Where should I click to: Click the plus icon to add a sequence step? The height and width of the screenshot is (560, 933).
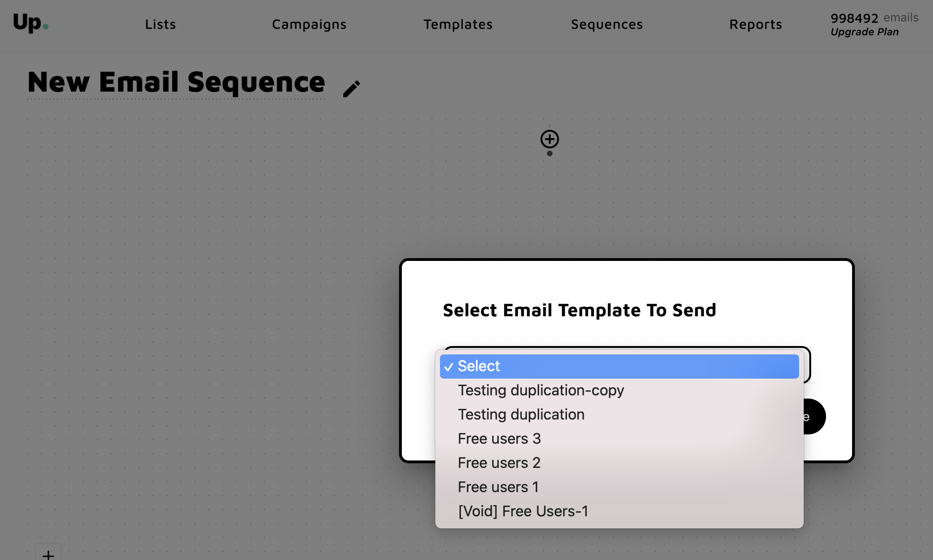coord(550,139)
